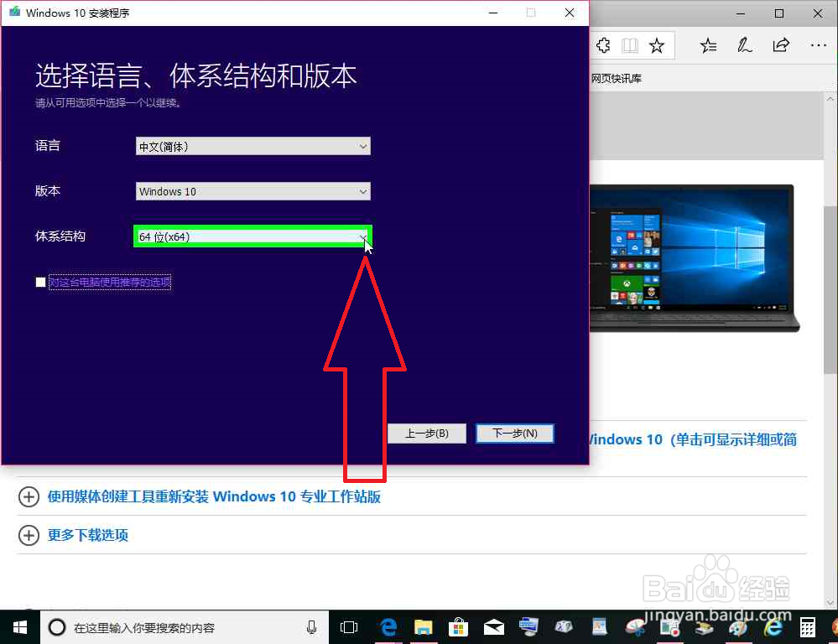838x644 pixels.
Task: Open Microsoft Edge from the taskbar
Action: coord(387,626)
